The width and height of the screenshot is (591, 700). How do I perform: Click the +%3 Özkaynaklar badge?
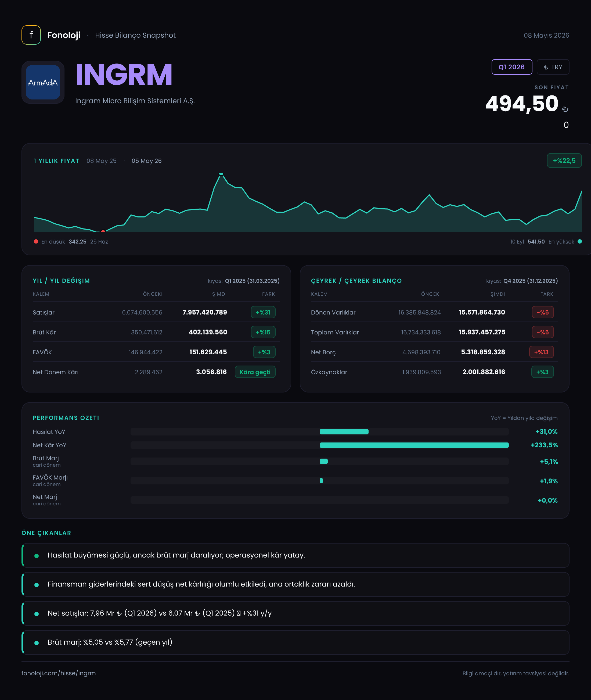pos(542,372)
